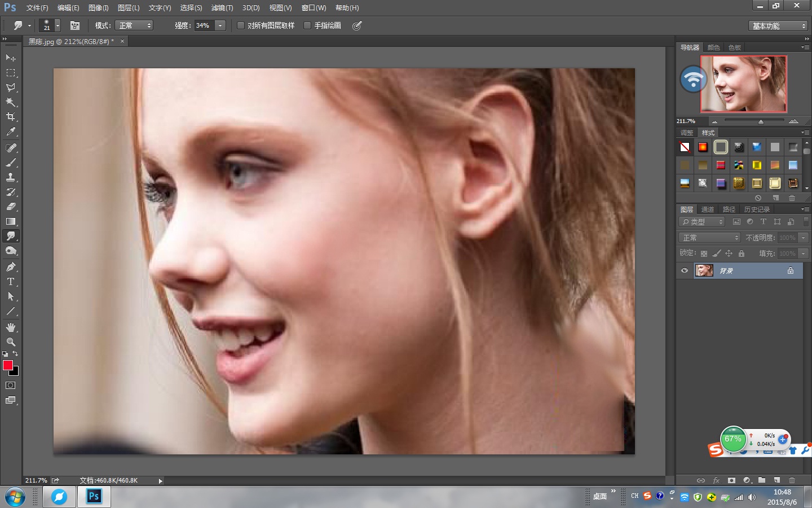812x508 pixels.
Task: Open the 基本功能 workspace dropdown
Action: point(779,26)
